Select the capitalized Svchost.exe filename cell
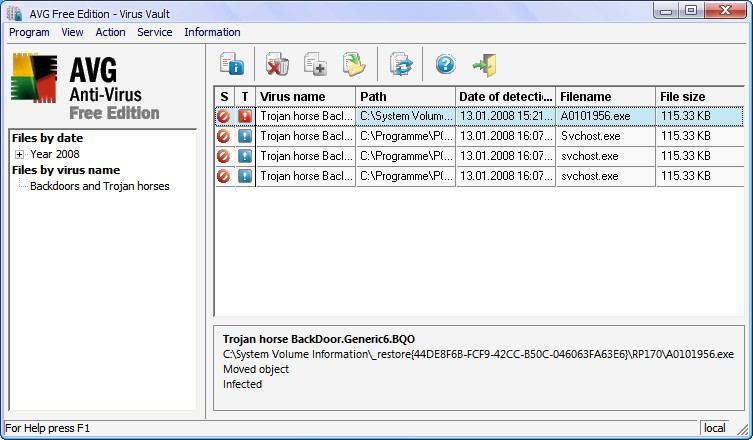 (x=606, y=136)
